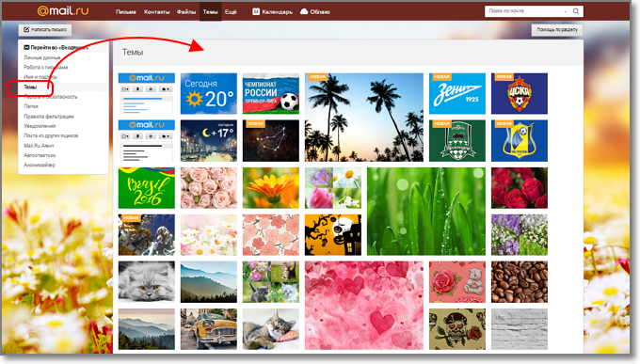The height and width of the screenshot is (364, 640).
Task: Focus the Поиск по почте field
Action: [x=524, y=11]
